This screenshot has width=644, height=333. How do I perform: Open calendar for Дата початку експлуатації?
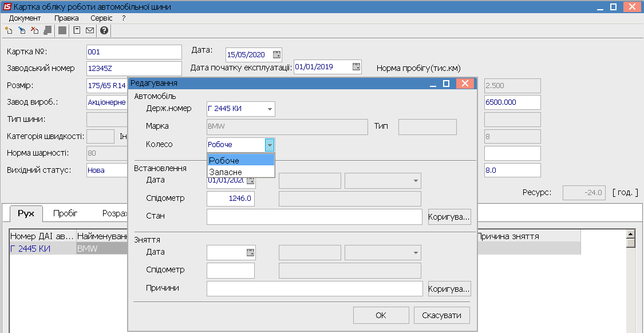click(356, 66)
